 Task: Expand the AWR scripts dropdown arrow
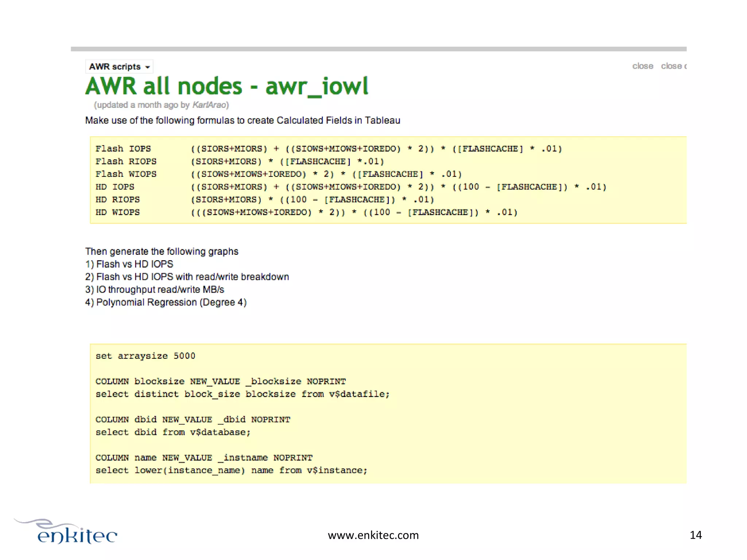click(147, 67)
